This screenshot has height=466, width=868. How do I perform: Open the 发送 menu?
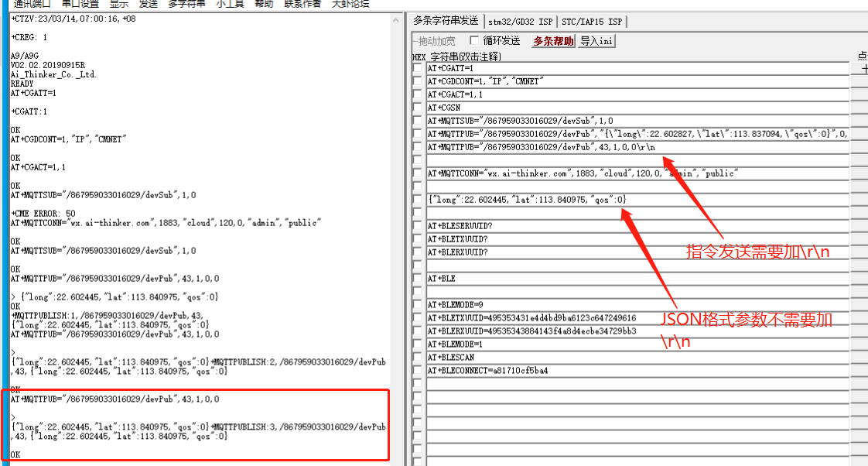pos(149,4)
